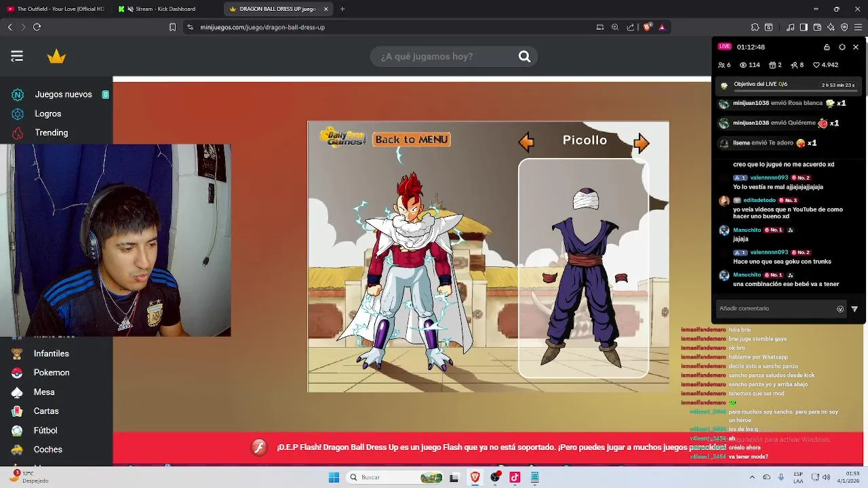Screen dimensions: 868x488
Task: Open Logros in sidebar
Action: 48,114
